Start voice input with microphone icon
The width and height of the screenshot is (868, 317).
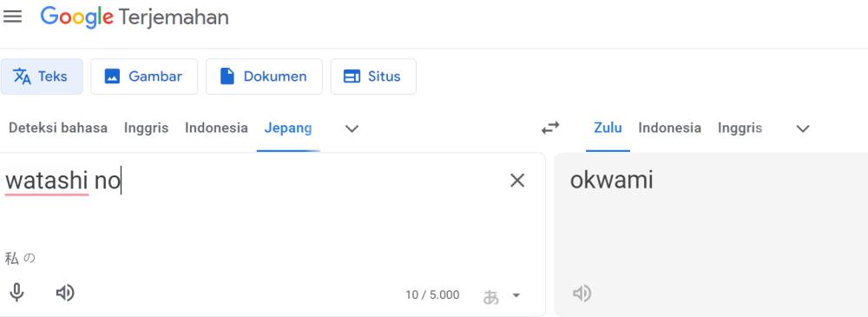(x=17, y=292)
